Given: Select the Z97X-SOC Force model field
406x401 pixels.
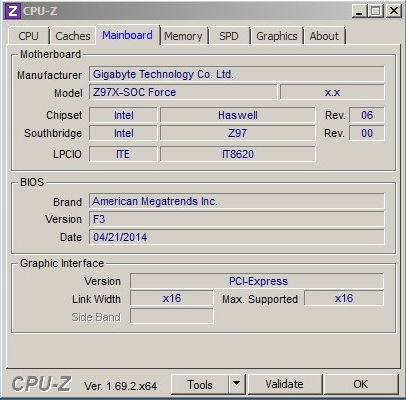Looking at the screenshot, I should pyautogui.click(x=183, y=92).
